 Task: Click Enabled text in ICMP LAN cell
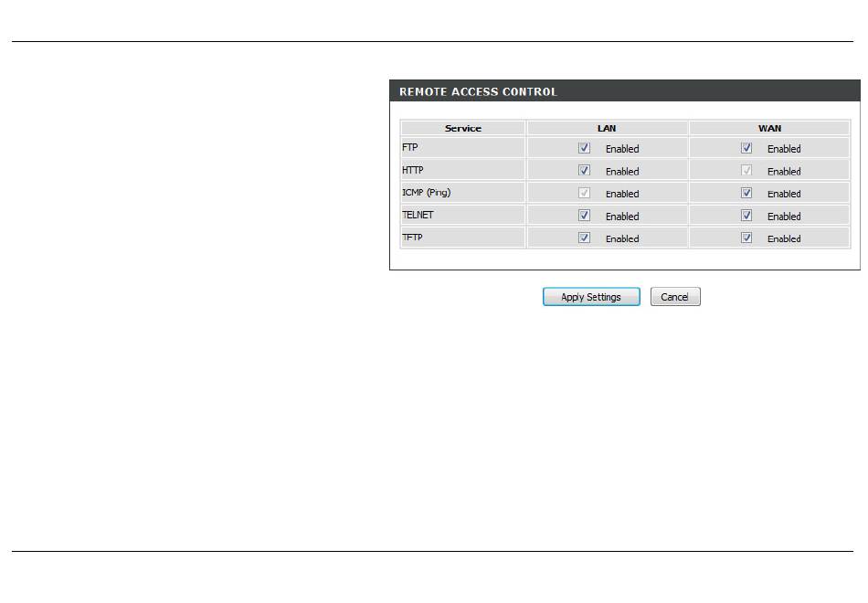pyautogui.click(x=622, y=194)
